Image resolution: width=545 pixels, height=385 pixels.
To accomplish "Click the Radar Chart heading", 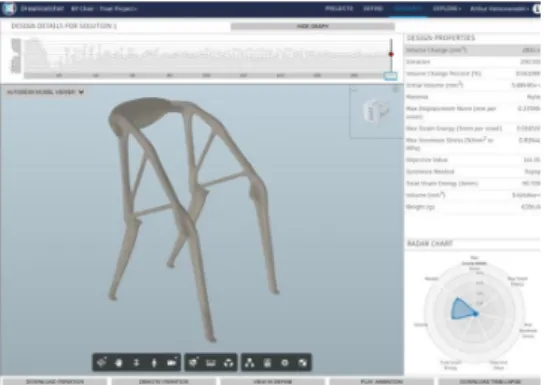I will tap(430, 244).
